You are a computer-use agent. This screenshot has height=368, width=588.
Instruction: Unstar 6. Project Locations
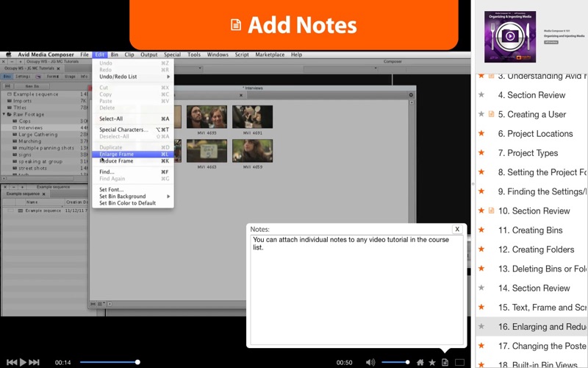pyautogui.click(x=481, y=133)
